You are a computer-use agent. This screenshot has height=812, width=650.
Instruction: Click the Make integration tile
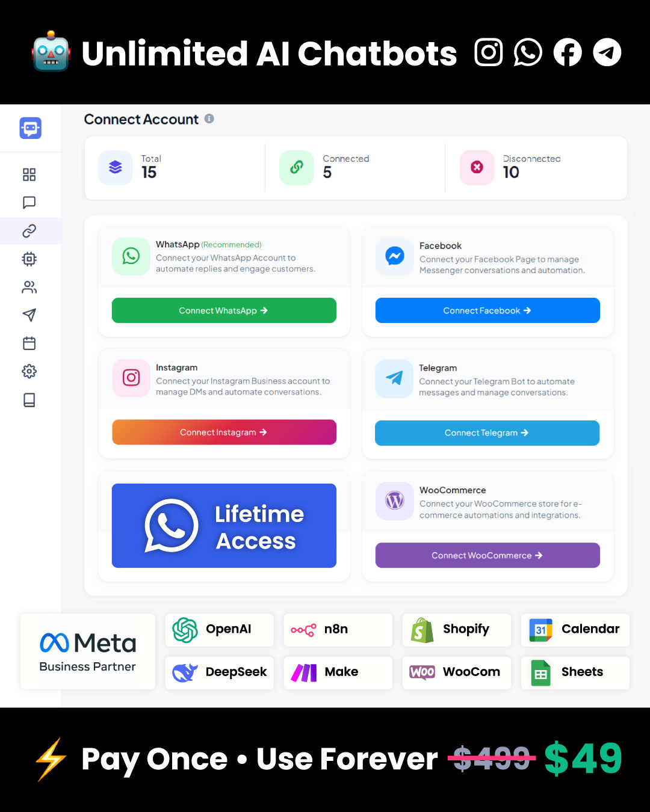click(338, 672)
